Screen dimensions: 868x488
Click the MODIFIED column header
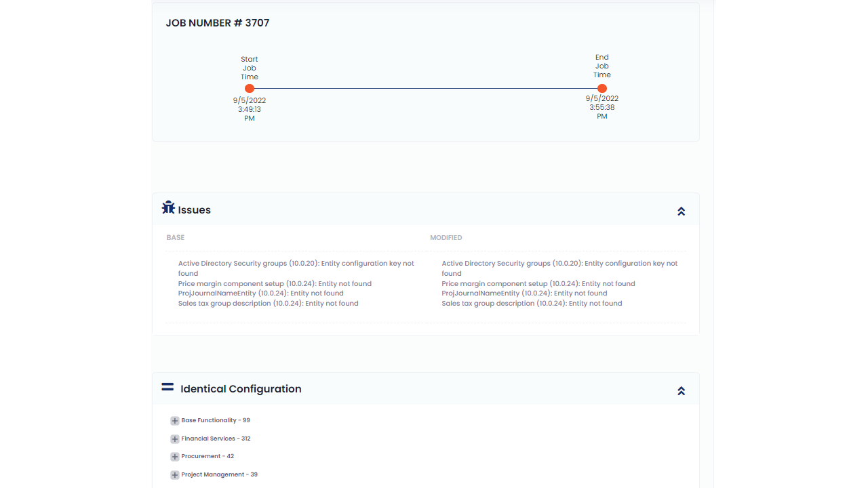[446, 238]
